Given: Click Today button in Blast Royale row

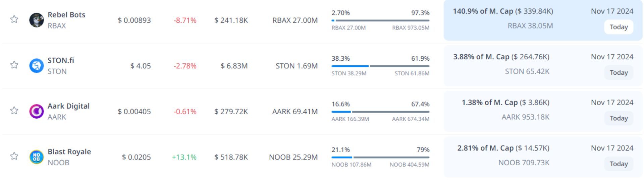Looking at the screenshot, I should click(x=619, y=164).
